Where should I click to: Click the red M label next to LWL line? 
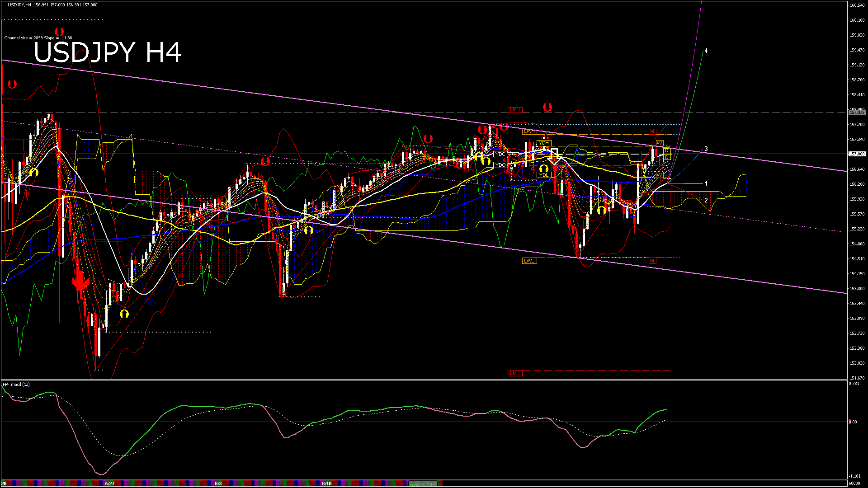(x=652, y=261)
